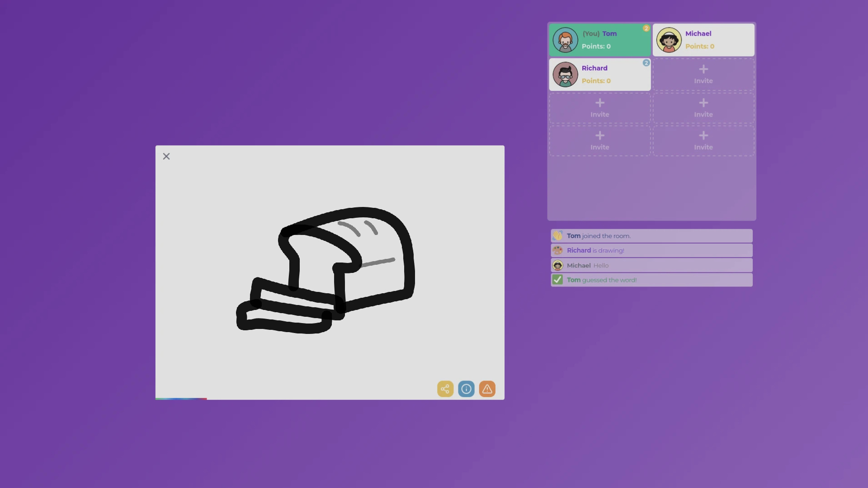Click the coin badge on Tom's player card

coord(647,28)
